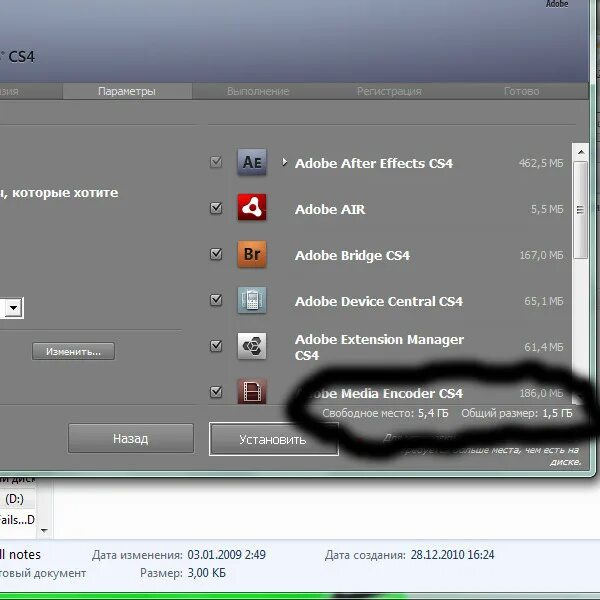
Task: Select the Adobe AIR label
Action: coord(330,209)
